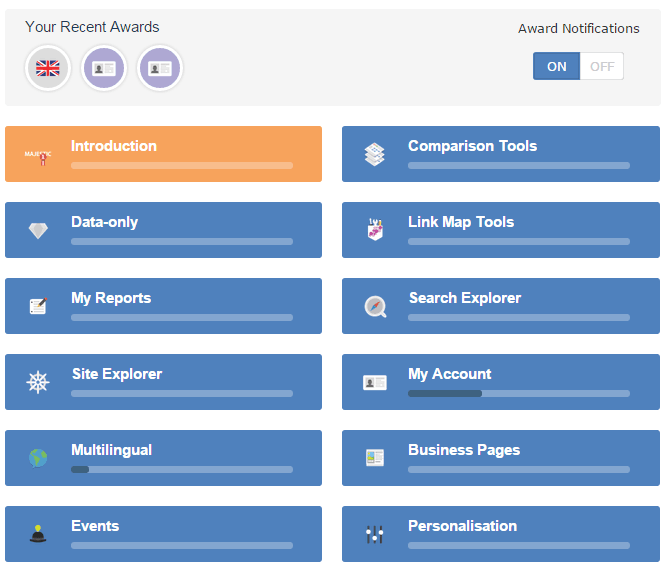Click the Multilingual progress bar
Image resolution: width=667 pixels, height=572 pixels.
click(x=181, y=470)
